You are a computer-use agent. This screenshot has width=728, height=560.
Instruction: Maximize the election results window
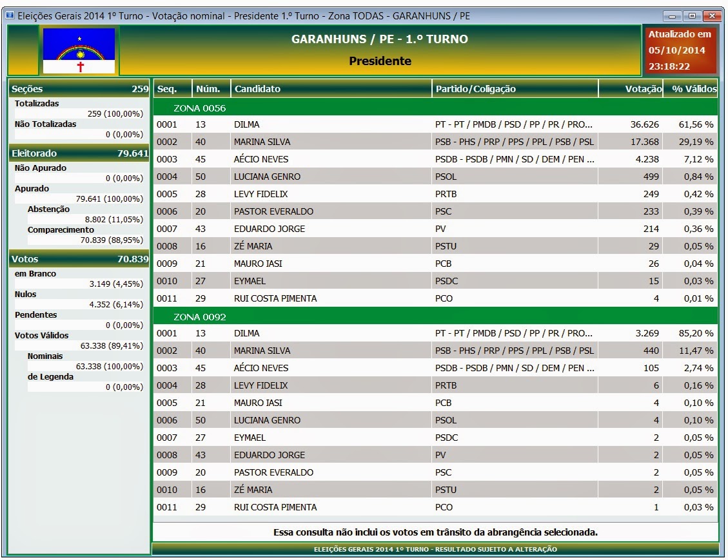[x=692, y=15]
